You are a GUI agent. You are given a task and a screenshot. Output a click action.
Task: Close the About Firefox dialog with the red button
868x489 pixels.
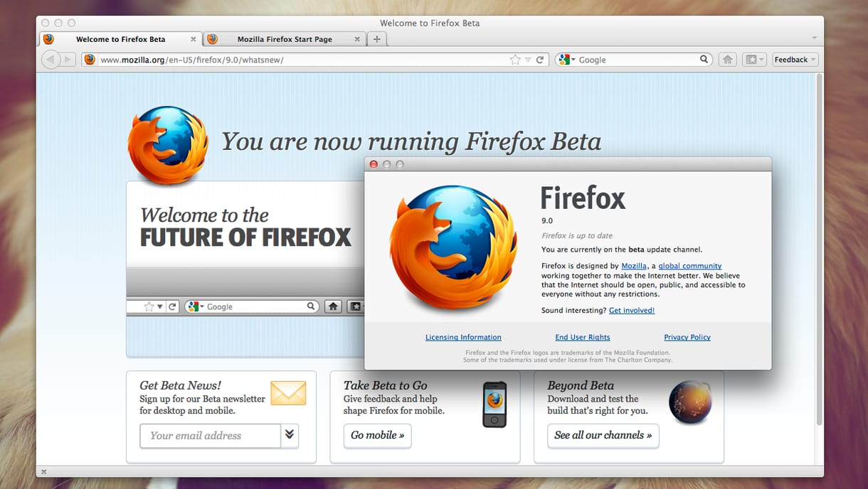click(374, 164)
